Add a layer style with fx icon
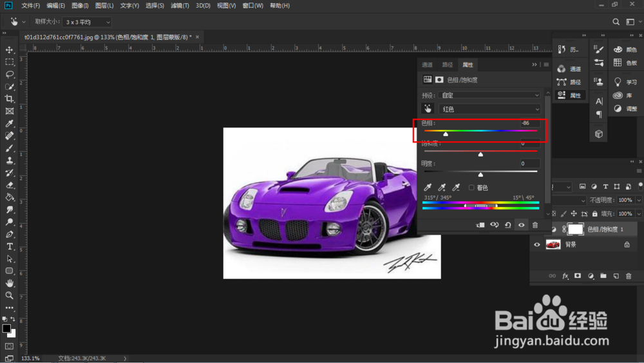The image size is (644, 363). pyautogui.click(x=565, y=276)
